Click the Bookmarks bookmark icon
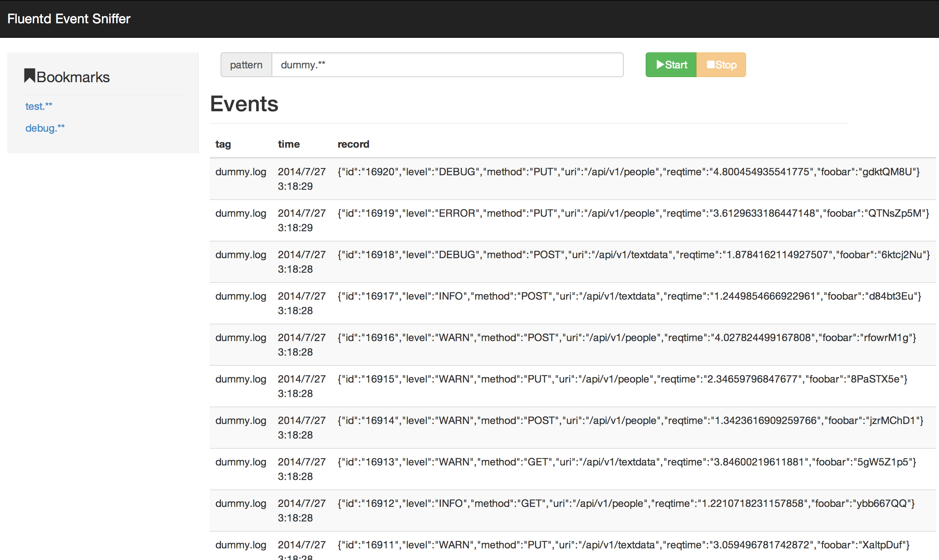 pos(29,76)
